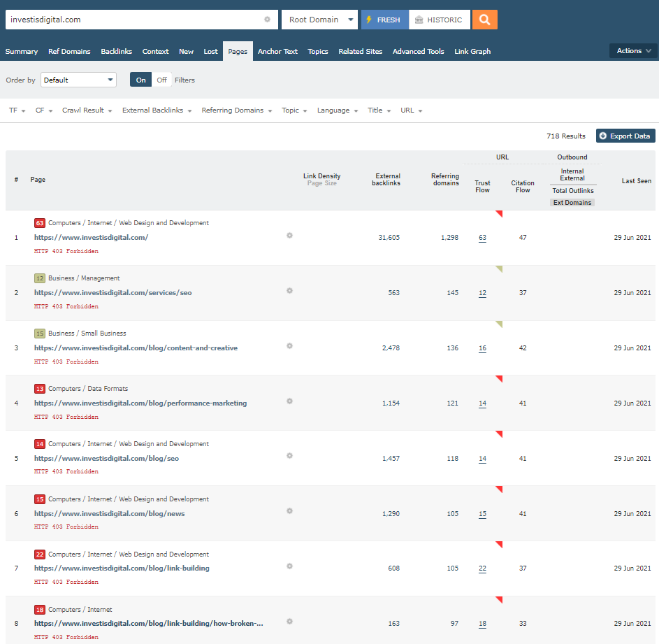Click gear icon for blog/link-building row
This screenshot has height=644, width=659.
pos(289,566)
